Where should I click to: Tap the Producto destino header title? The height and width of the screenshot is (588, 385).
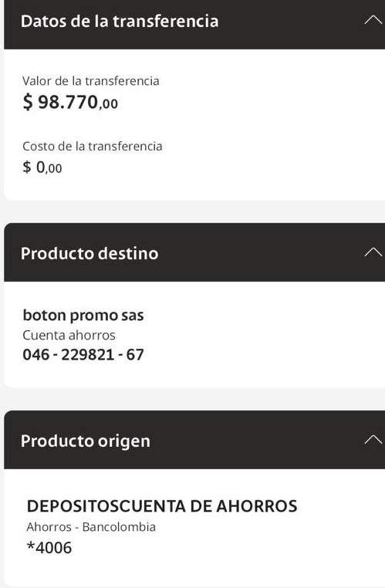coord(89,254)
